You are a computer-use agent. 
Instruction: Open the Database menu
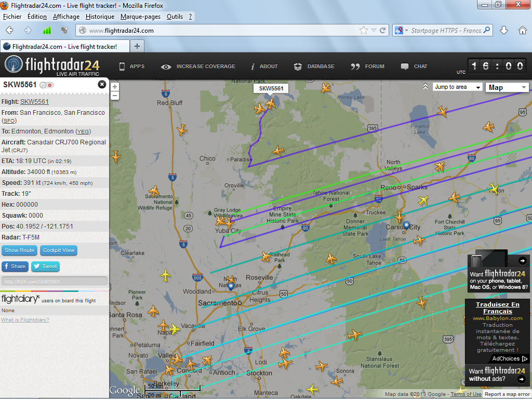(314, 66)
